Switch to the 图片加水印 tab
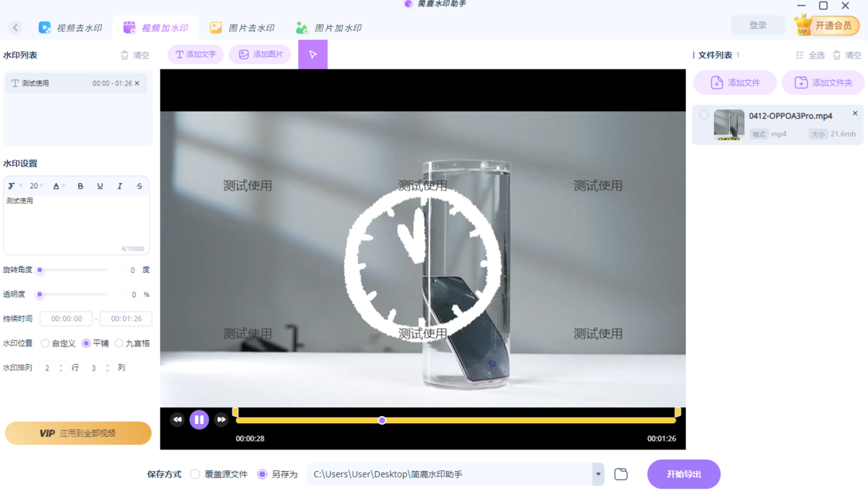Screen dimensions: 868x495 point(328,28)
